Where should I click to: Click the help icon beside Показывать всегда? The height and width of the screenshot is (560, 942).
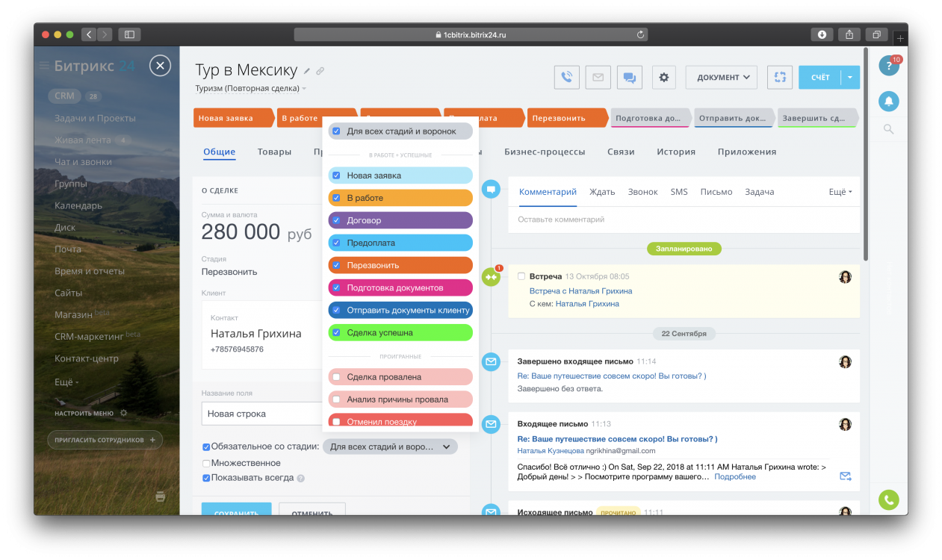[300, 479]
